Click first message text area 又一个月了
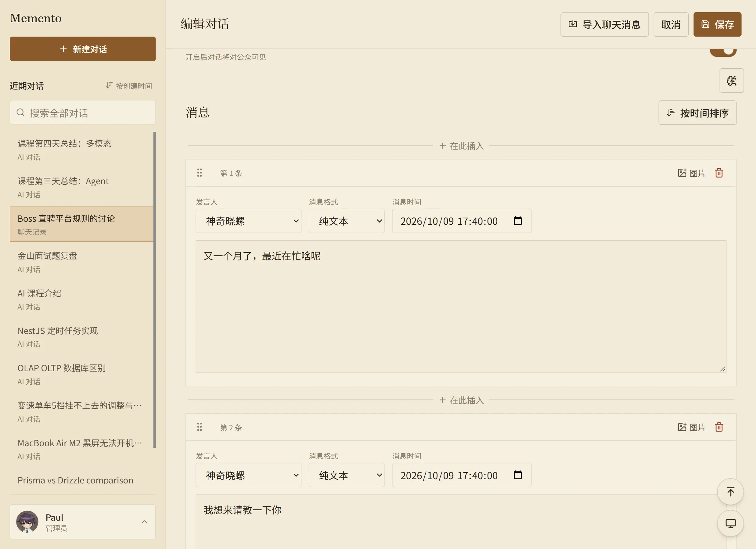The width and height of the screenshot is (756, 549). 461,306
